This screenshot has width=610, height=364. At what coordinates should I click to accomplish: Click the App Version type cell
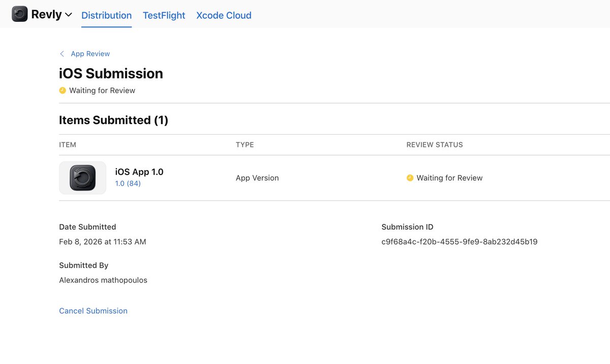tap(257, 178)
